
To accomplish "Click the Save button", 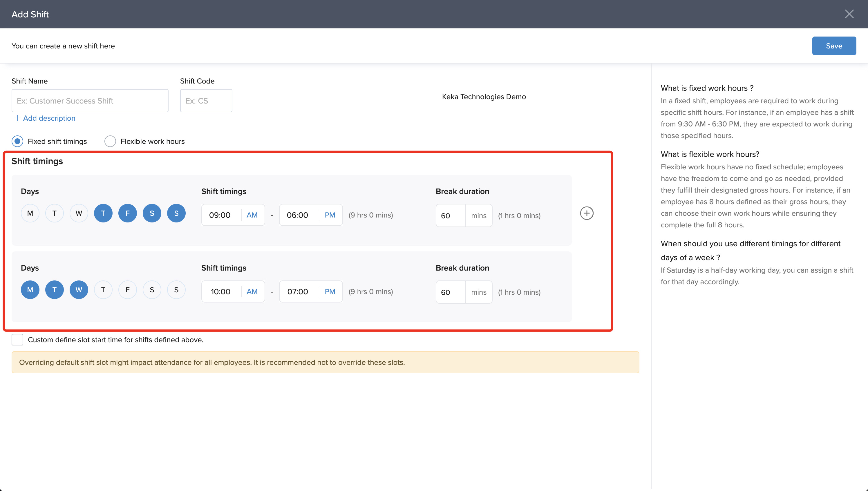I will pos(833,46).
